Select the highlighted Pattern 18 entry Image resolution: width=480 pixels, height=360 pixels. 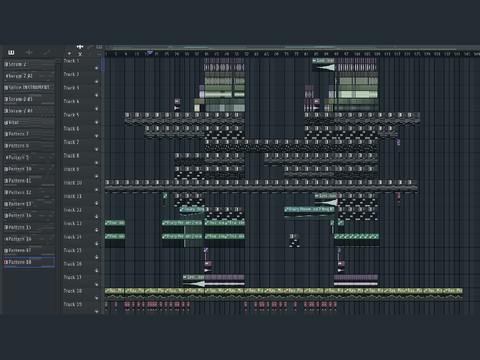(x=29, y=262)
